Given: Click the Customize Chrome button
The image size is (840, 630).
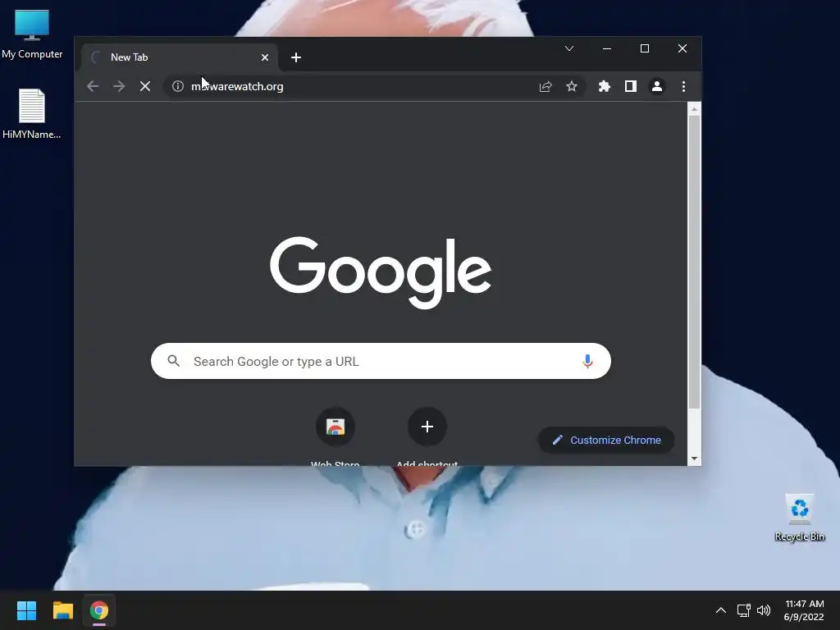Looking at the screenshot, I should pyautogui.click(x=606, y=440).
